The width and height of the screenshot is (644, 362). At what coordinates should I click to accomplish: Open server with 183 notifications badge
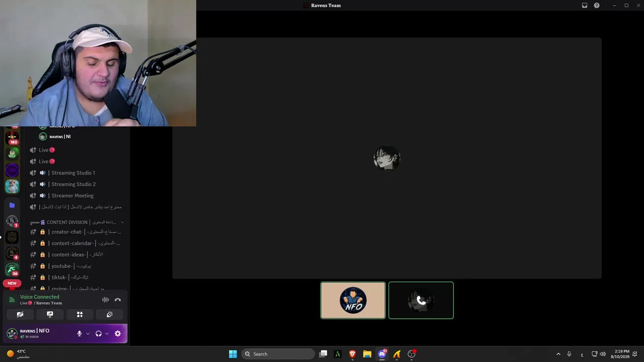tap(12, 137)
